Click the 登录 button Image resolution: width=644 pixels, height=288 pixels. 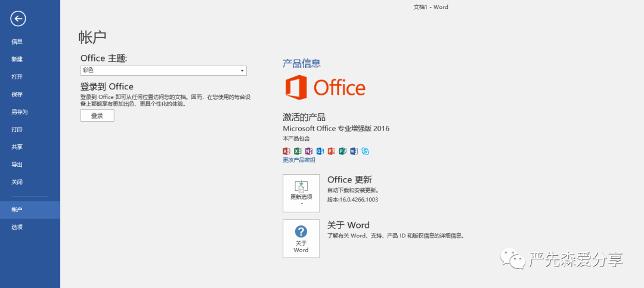point(97,116)
